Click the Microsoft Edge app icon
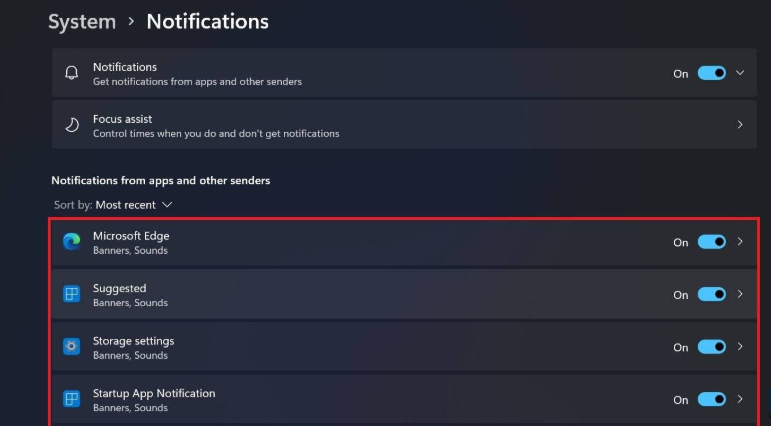Viewport: 771px width, 426px height. (71, 242)
